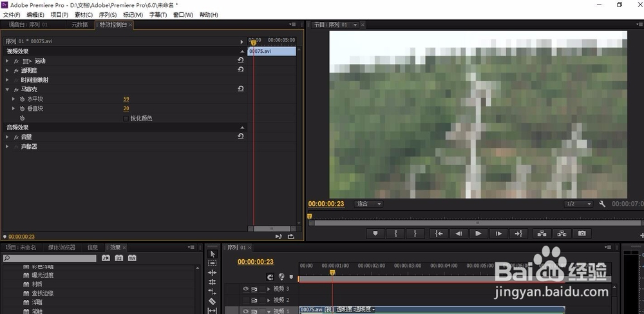
Task: Reset the 透明度 (Opacity) effect
Action: click(x=241, y=70)
